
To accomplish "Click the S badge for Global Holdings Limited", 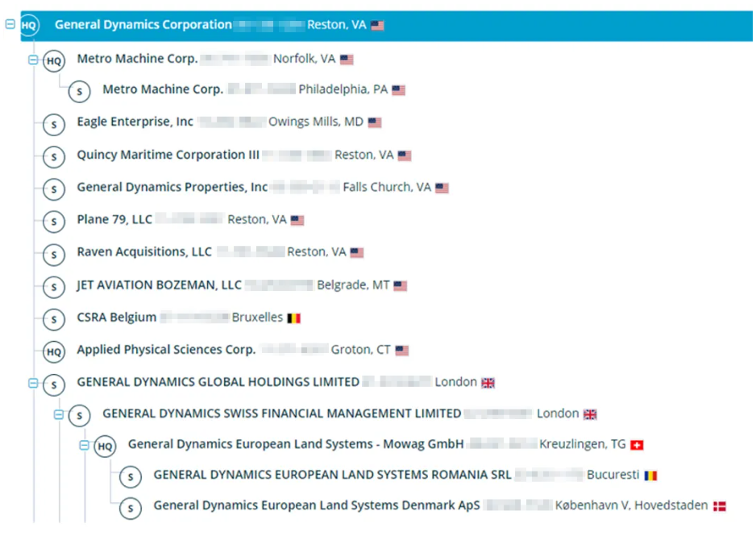I will (x=54, y=384).
